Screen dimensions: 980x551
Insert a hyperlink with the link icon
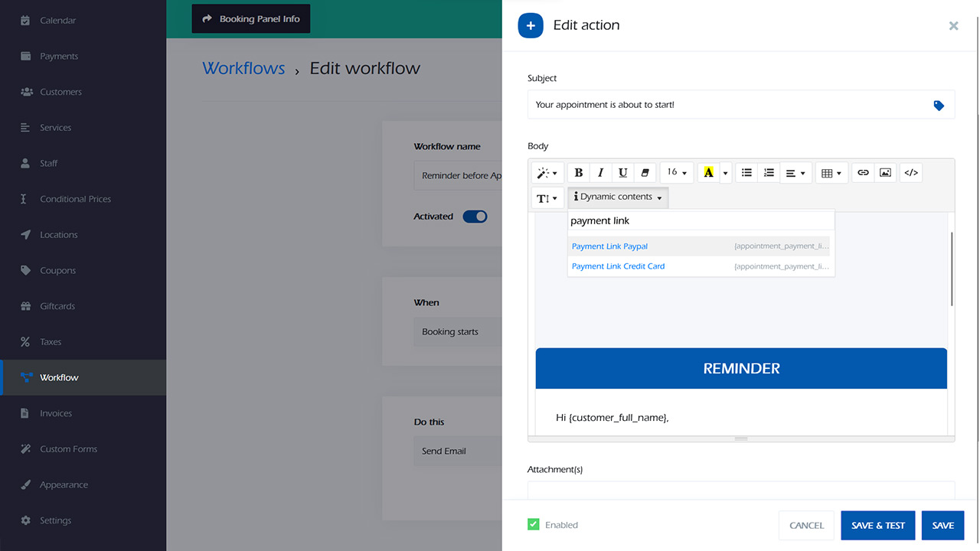click(x=863, y=173)
